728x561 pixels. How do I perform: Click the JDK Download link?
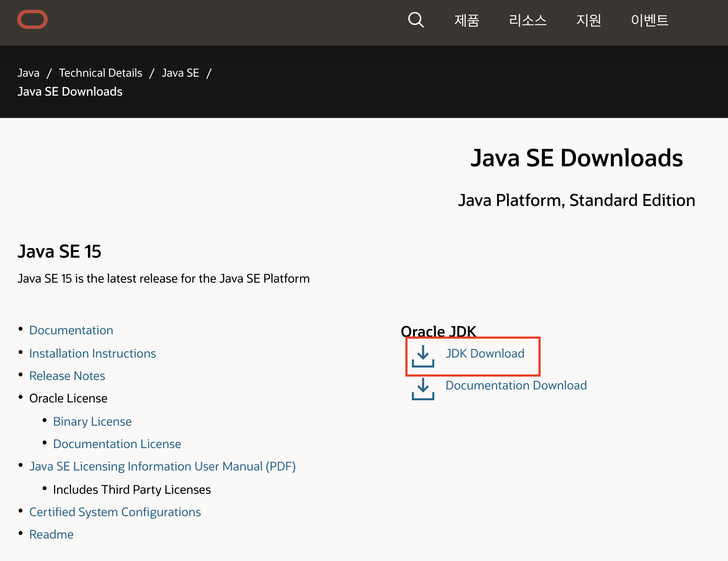pos(485,353)
